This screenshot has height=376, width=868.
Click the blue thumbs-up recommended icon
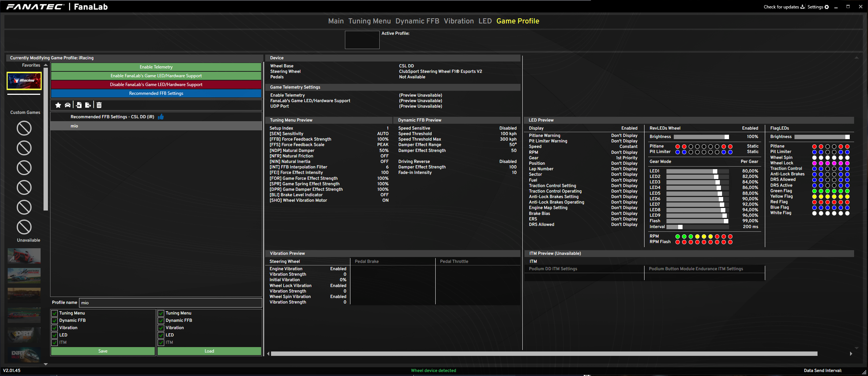click(x=161, y=117)
